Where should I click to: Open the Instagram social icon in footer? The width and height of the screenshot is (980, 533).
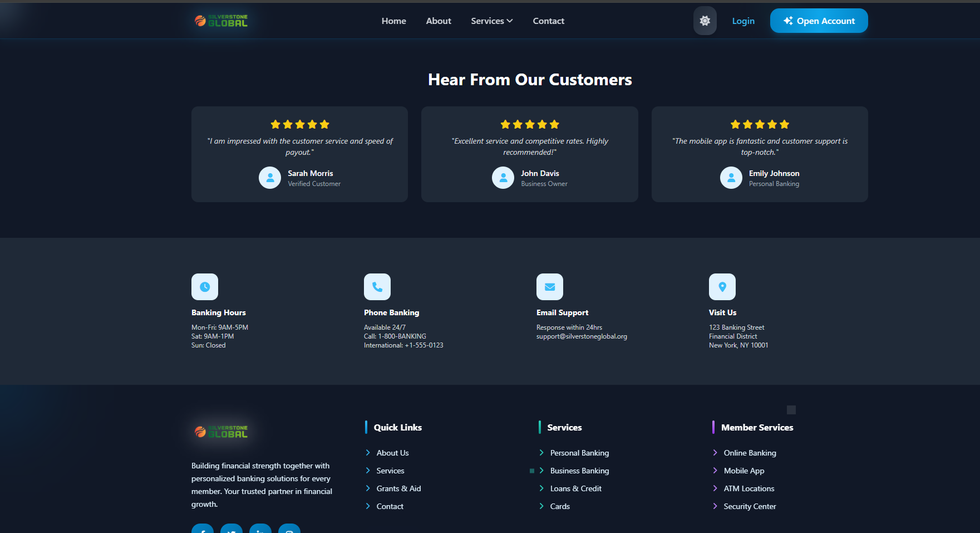pyautogui.click(x=289, y=529)
